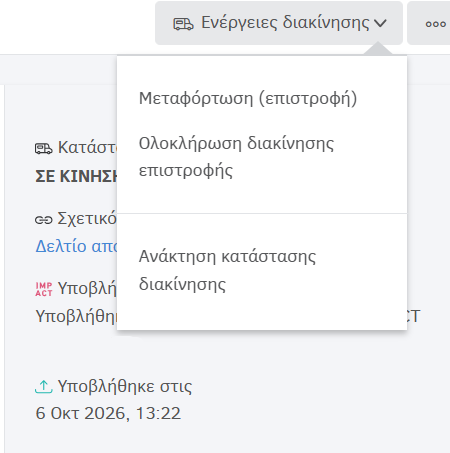The height and width of the screenshot is (453, 450).
Task: Click the chevron arrow beside Ενέργειες διακίνησης
Action: coord(380,23)
